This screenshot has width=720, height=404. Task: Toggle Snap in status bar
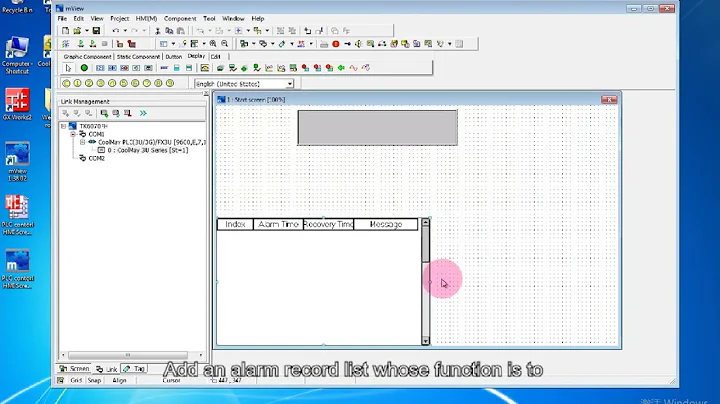click(94, 380)
